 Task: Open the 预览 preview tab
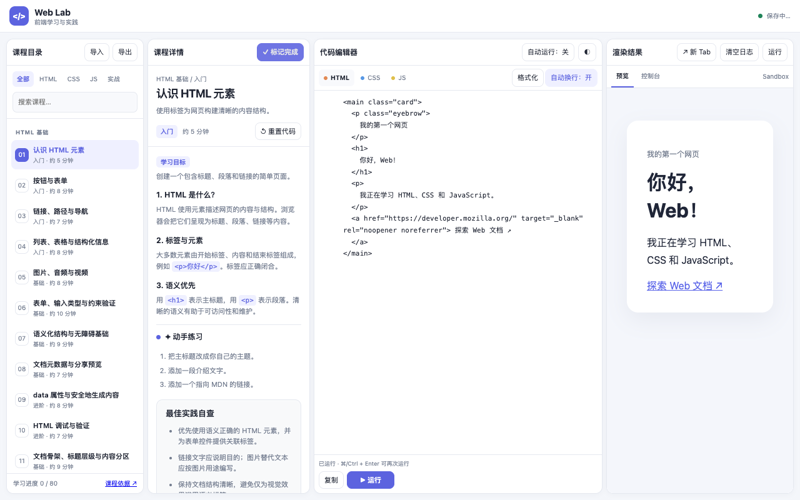622,76
